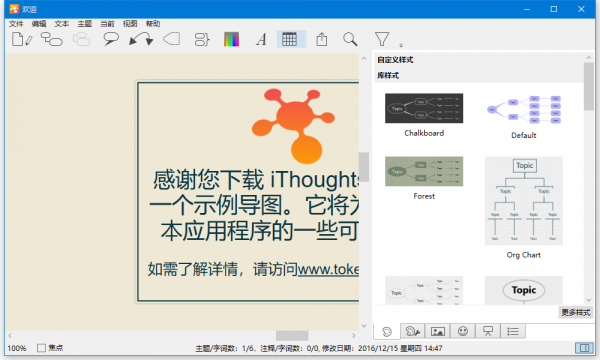Expand the toolbar overflow arrow
This screenshot has height=360, width=600.
pyautogui.click(x=401, y=45)
